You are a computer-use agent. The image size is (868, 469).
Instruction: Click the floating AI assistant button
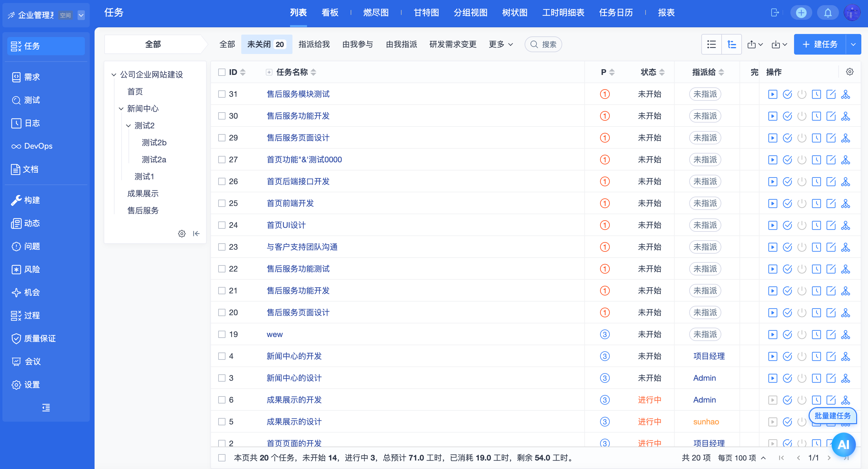tap(843, 444)
